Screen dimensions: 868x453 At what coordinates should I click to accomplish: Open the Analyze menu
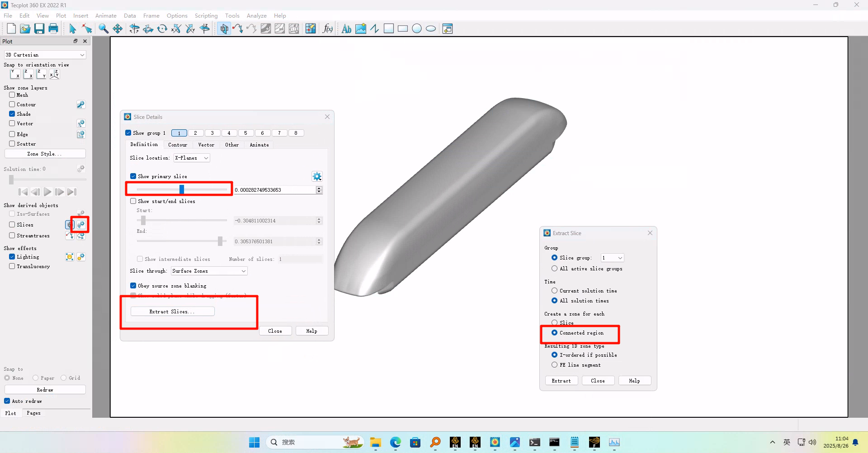pyautogui.click(x=256, y=15)
